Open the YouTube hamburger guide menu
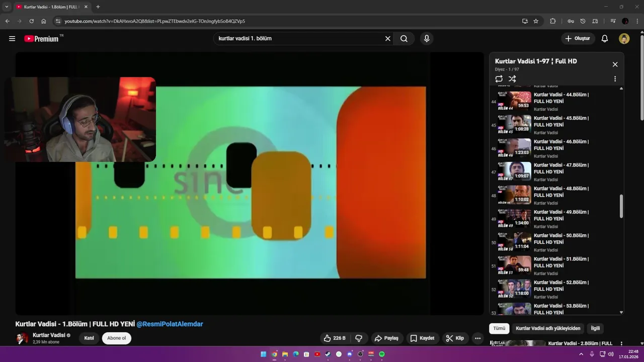The height and width of the screenshot is (362, 644). (12, 39)
